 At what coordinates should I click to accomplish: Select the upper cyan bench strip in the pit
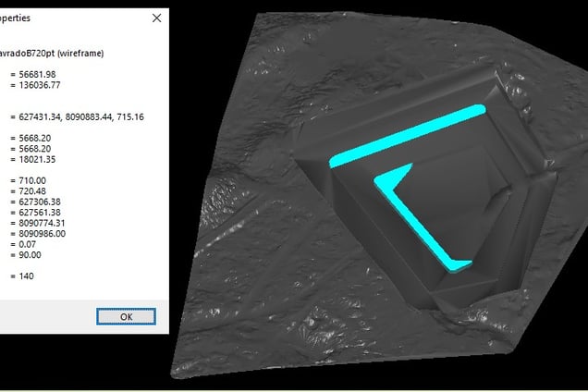(x=407, y=136)
